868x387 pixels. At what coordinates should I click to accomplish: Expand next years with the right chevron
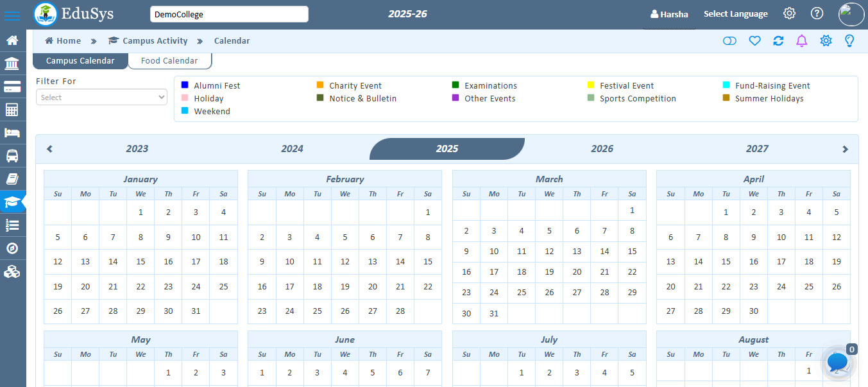[845, 148]
